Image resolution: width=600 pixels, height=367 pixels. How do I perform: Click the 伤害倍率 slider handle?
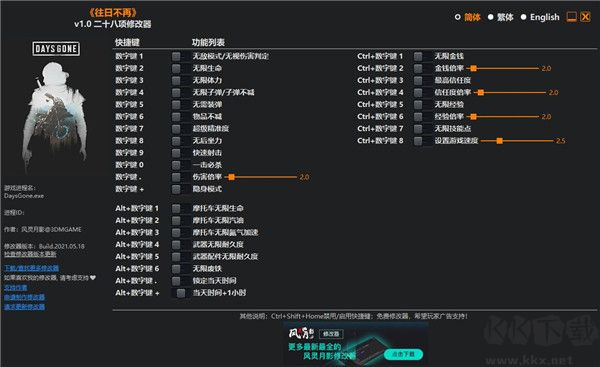pos(232,177)
